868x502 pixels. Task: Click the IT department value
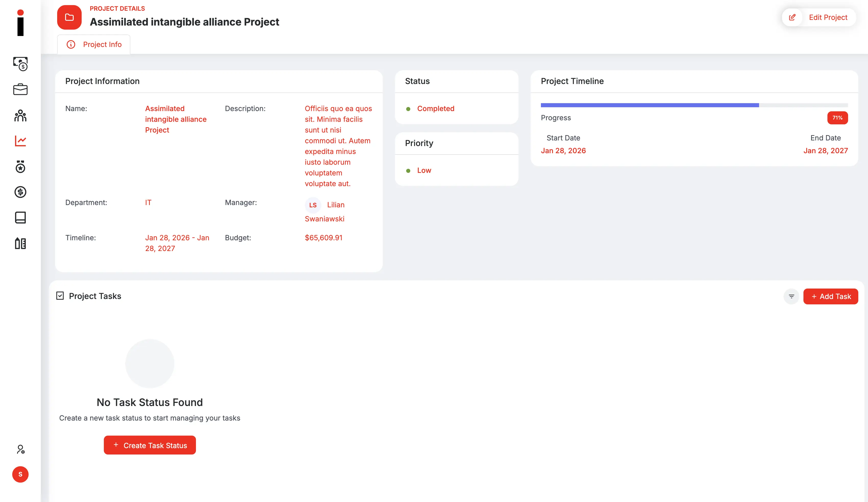pyautogui.click(x=148, y=202)
